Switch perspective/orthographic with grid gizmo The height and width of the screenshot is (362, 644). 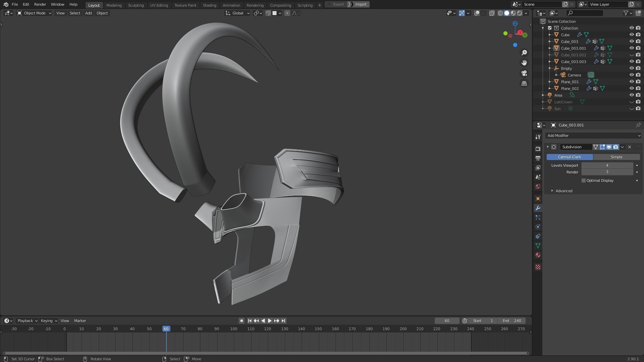click(524, 83)
